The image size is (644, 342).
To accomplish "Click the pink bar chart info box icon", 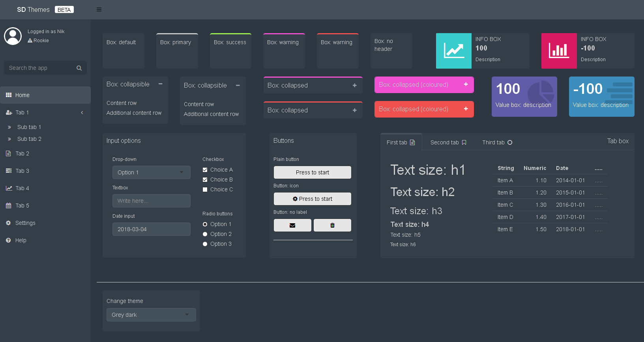I will pyautogui.click(x=559, y=51).
